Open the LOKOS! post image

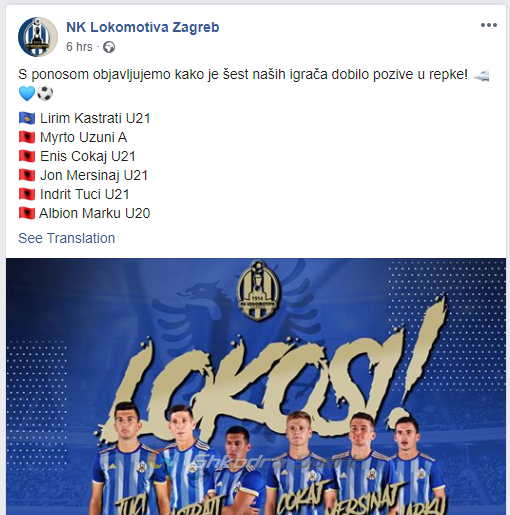click(x=256, y=387)
